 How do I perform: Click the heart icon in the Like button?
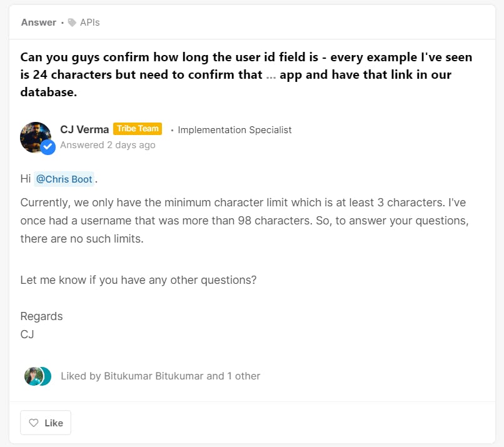click(34, 423)
